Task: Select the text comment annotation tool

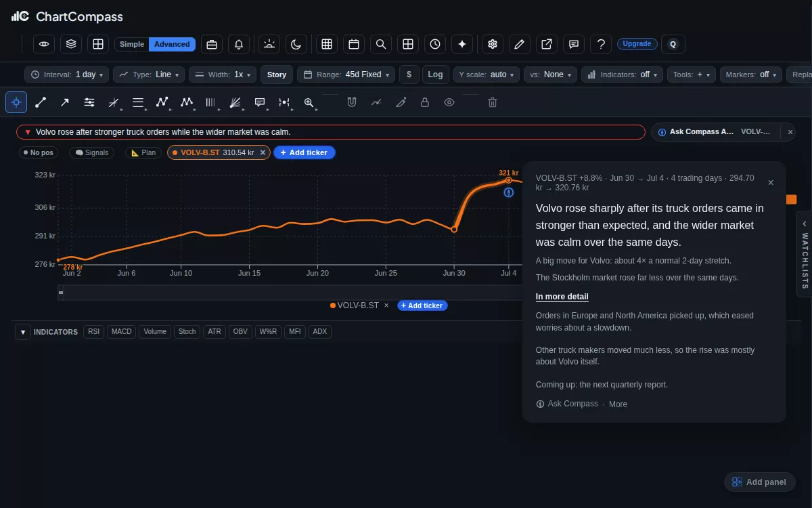Action: [x=260, y=102]
